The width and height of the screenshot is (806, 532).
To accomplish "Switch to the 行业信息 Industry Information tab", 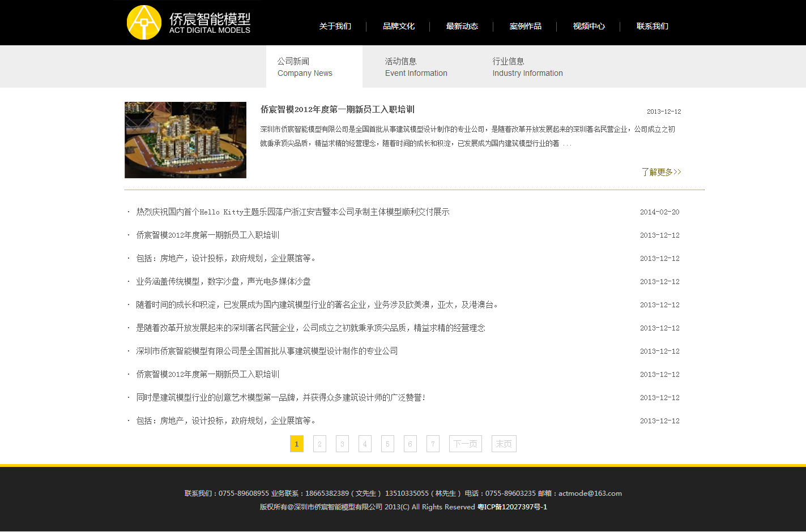I will click(x=527, y=67).
